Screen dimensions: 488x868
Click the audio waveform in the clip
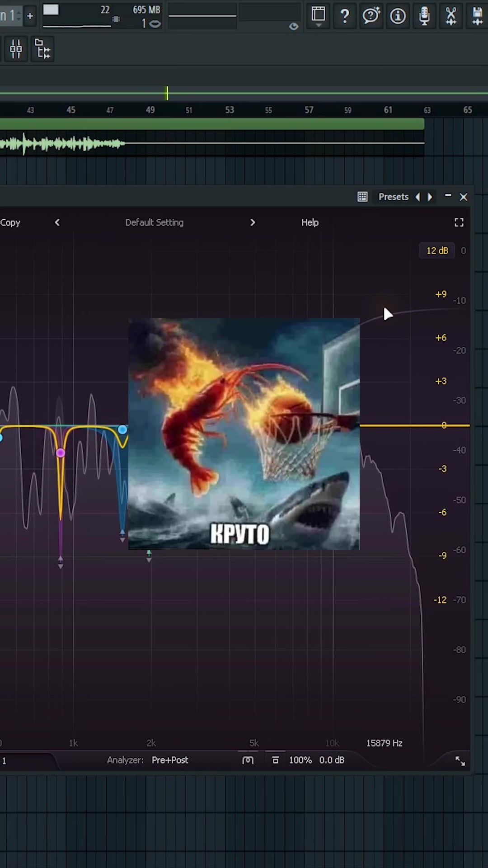tap(62, 144)
